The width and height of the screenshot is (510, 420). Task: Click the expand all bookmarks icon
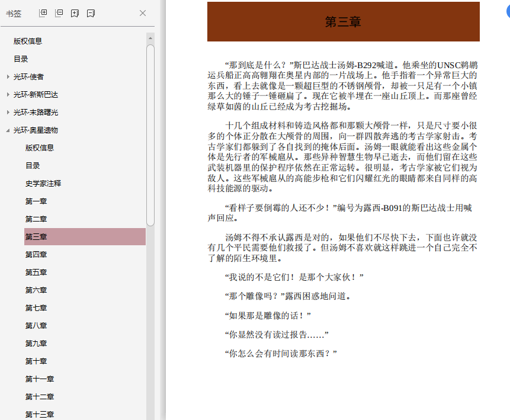(x=43, y=14)
